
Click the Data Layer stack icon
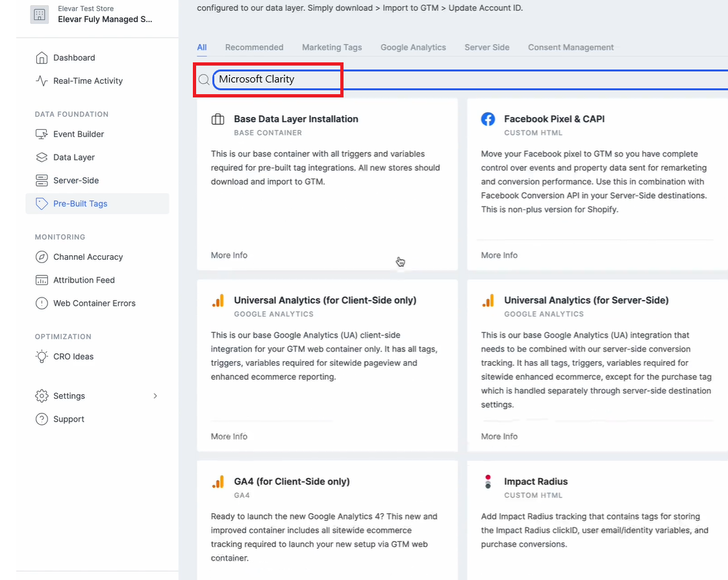pos(42,157)
